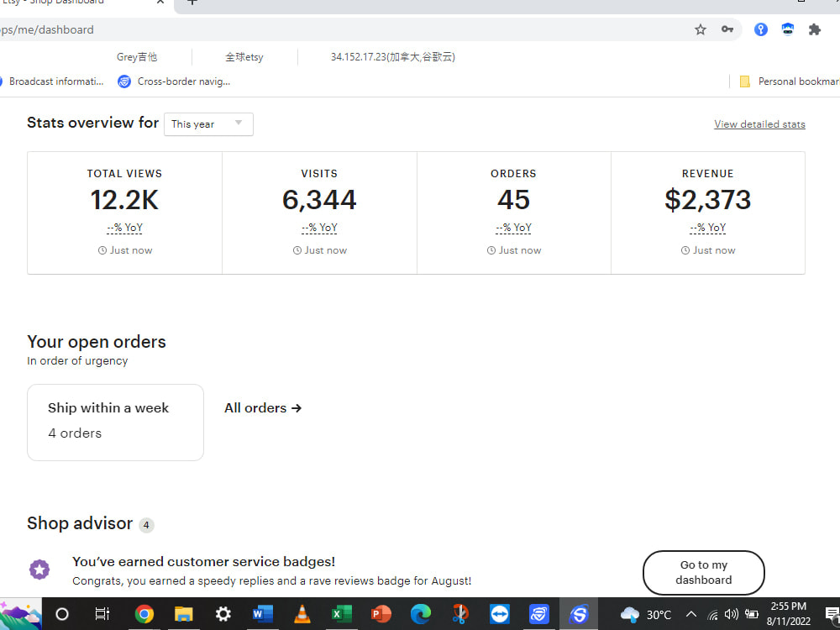Open View detailed stats link
Viewport: 840px width, 630px height.
pos(759,124)
